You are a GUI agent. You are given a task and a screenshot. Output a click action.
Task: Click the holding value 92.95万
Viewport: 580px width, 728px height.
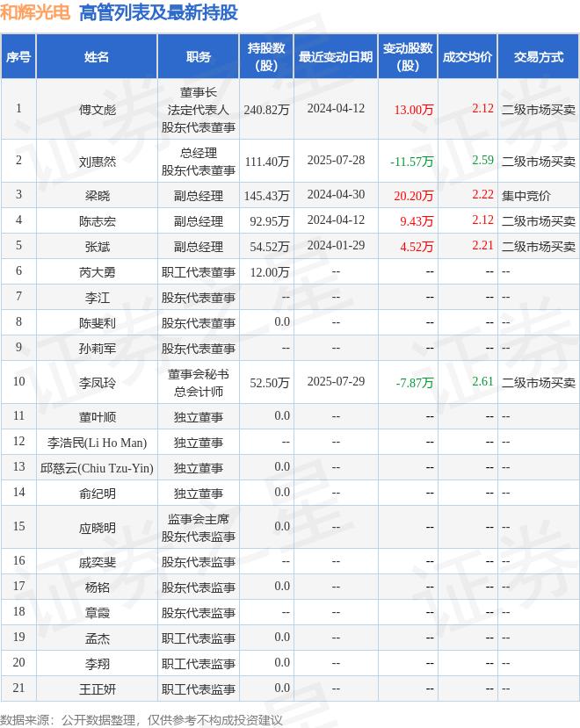270,221
